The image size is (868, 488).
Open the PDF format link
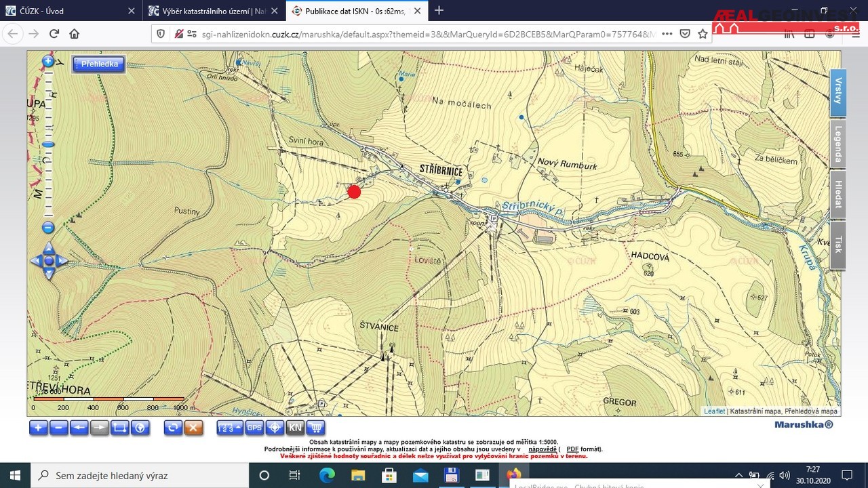(572, 449)
